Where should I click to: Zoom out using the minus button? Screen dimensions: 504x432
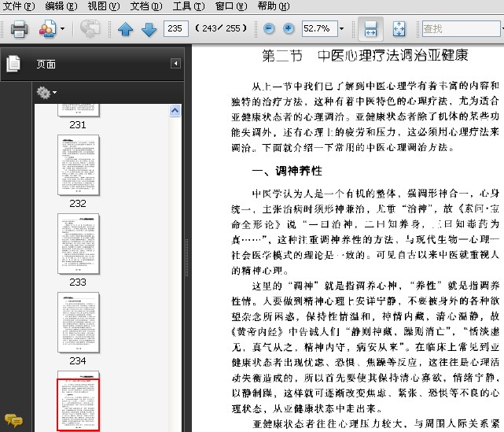pos(270,29)
